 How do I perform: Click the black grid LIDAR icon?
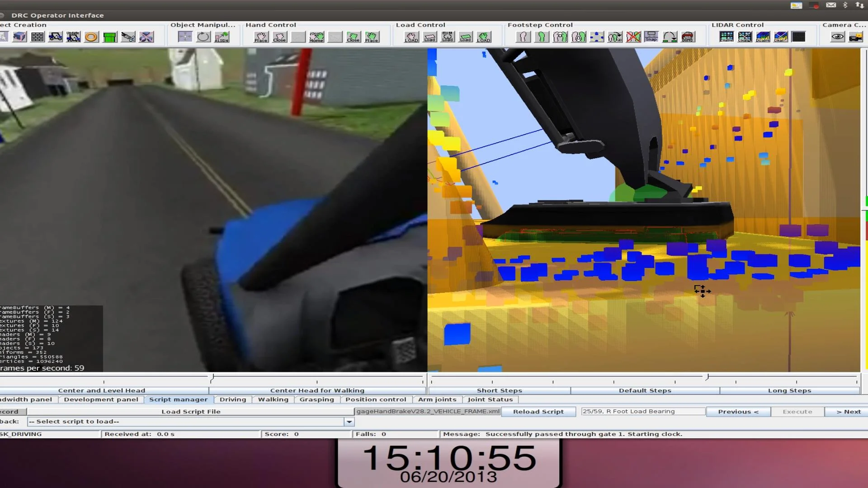pos(799,37)
